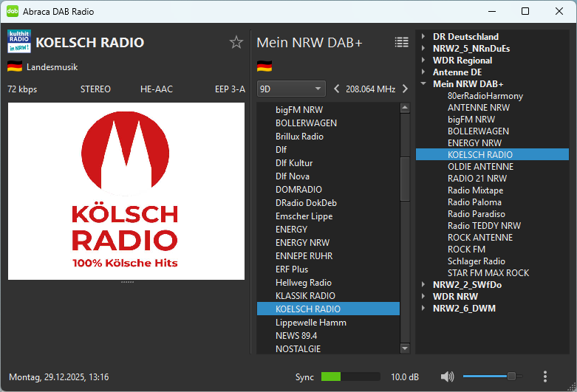Collapse the Mein NRW DAB+ ensemble
Viewport: 577px width, 392px height.
423,84
